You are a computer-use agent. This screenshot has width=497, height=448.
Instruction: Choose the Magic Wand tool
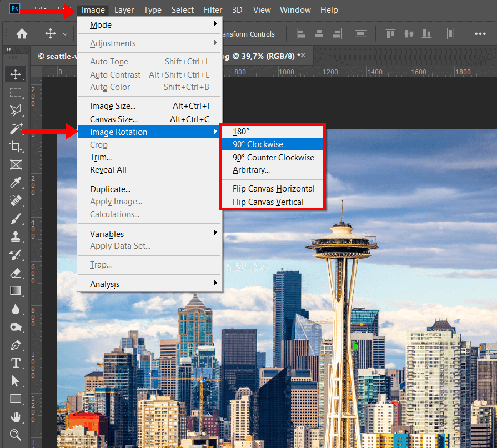pyautogui.click(x=17, y=128)
